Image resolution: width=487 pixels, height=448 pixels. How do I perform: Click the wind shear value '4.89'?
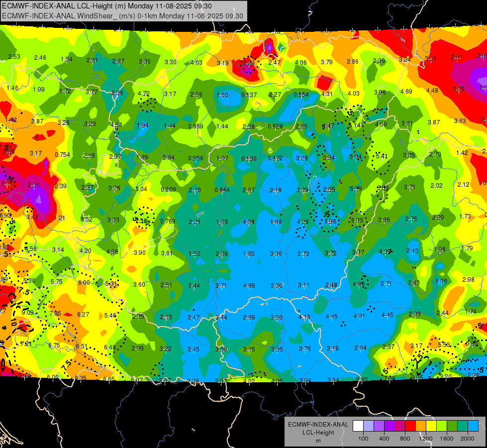(x=249, y=285)
